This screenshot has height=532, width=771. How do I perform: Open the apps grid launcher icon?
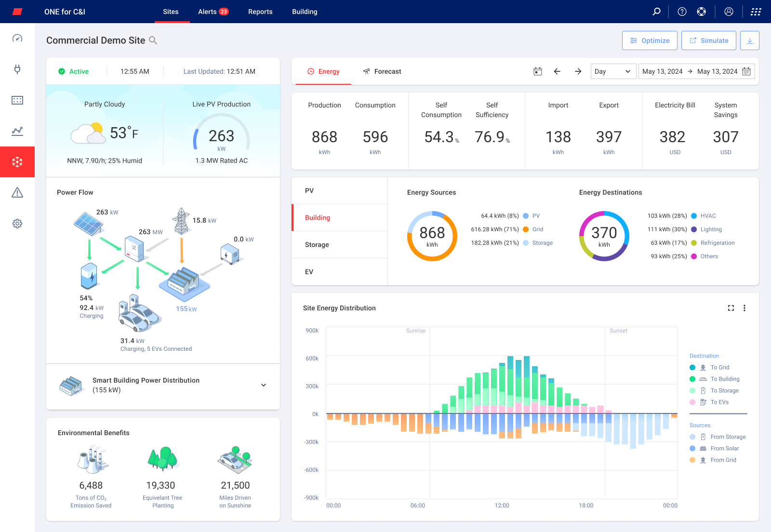(756, 12)
